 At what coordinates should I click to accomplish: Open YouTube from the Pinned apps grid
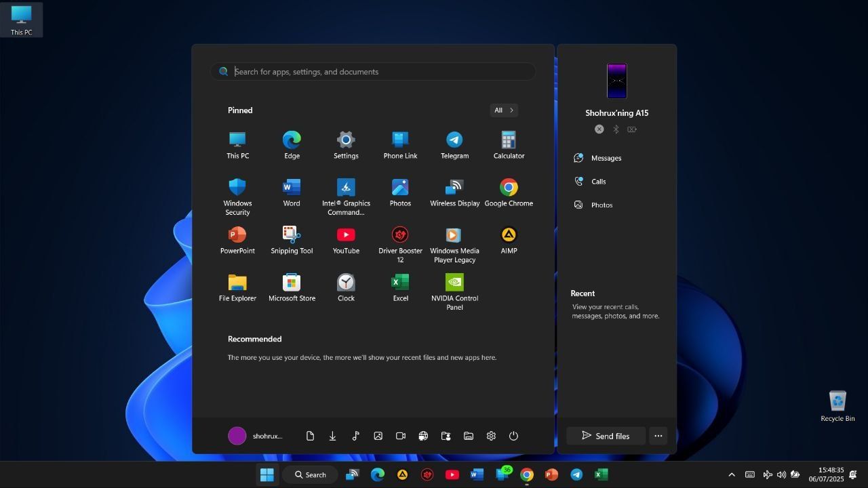(x=346, y=241)
